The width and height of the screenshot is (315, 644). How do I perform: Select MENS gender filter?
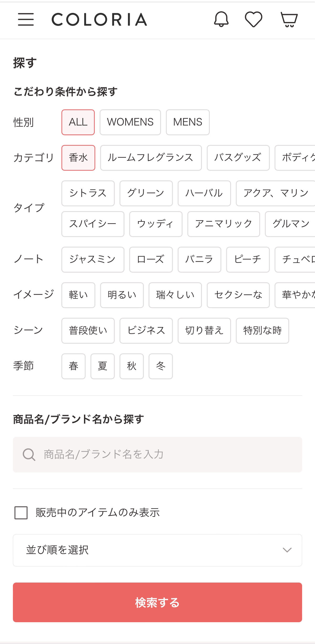coord(188,122)
